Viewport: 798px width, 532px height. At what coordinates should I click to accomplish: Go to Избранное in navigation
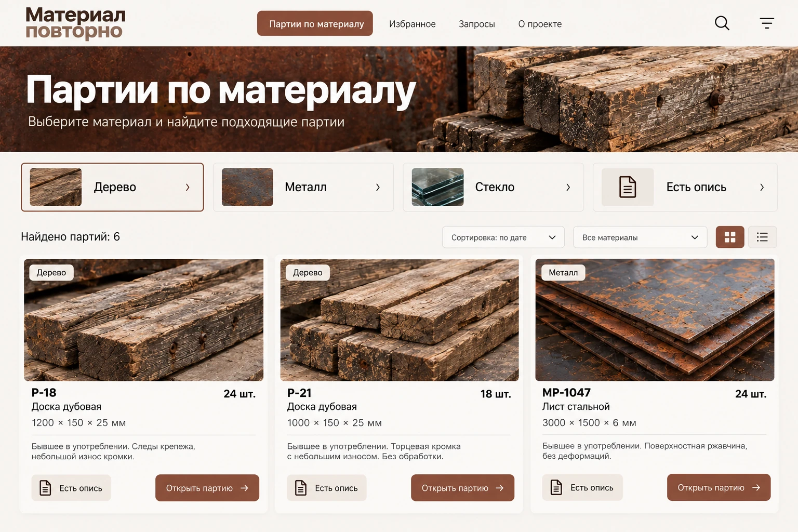pyautogui.click(x=413, y=24)
